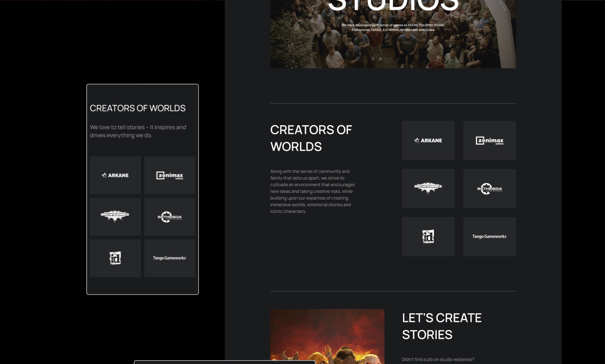The width and height of the screenshot is (605, 364).
Task: Click the studio team group photo at the top
Action: coord(393,35)
